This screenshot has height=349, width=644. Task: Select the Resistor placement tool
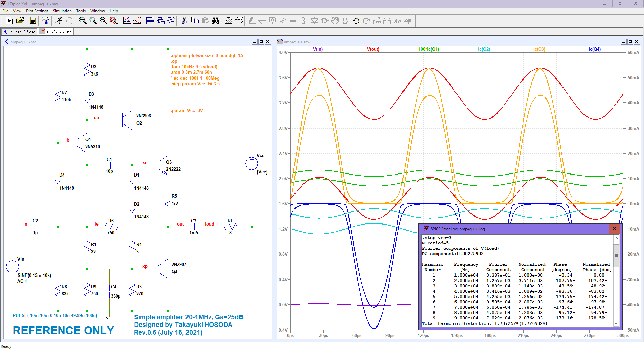point(283,21)
